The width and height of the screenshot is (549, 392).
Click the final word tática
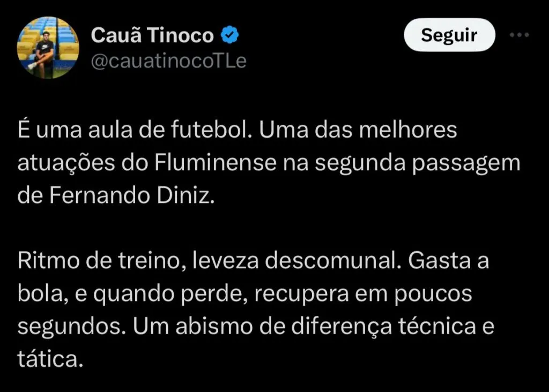point(50,359)
